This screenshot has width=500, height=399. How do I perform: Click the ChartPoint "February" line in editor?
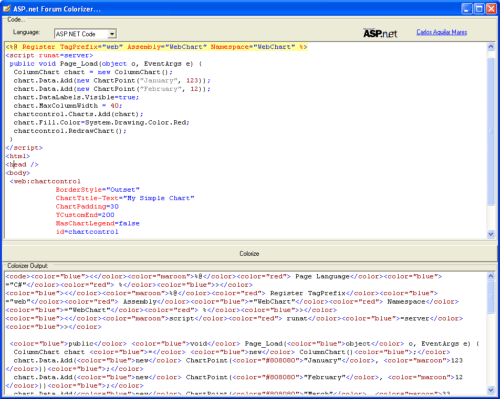click(112, 89)
